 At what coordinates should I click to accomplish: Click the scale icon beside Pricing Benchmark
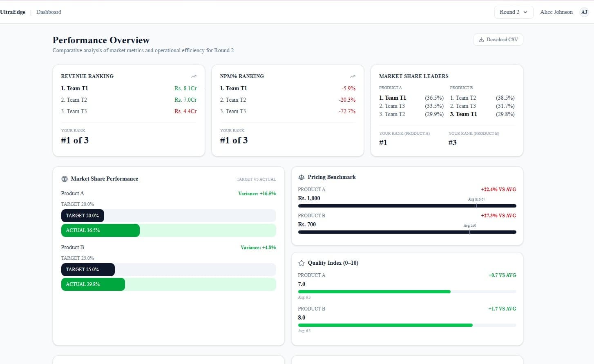[x=301, y=177]
